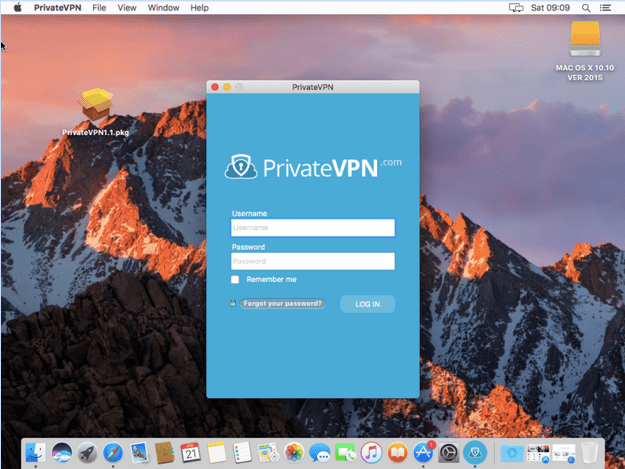625x469 pixels.
Task: Open PrivateVPN application menu
Action: point(57,8)
